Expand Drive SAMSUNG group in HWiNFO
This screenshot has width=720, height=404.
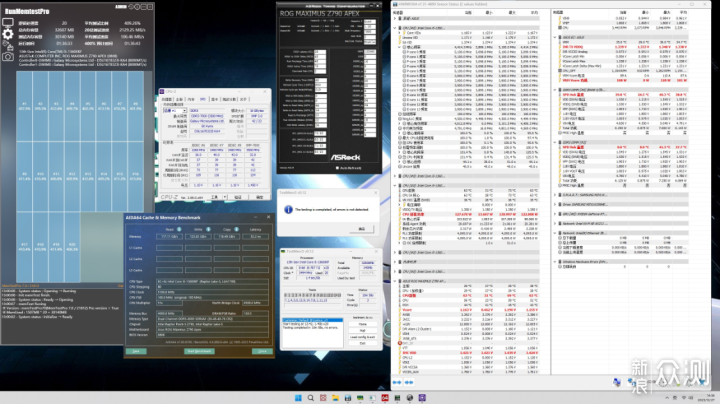pyautogui.click(x=555, y=204)
